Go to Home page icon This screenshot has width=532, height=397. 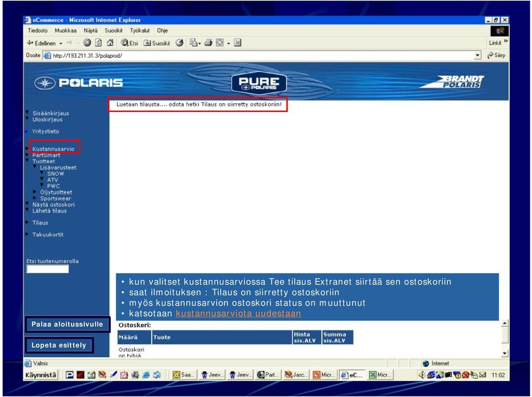click(x=110, y=43)
